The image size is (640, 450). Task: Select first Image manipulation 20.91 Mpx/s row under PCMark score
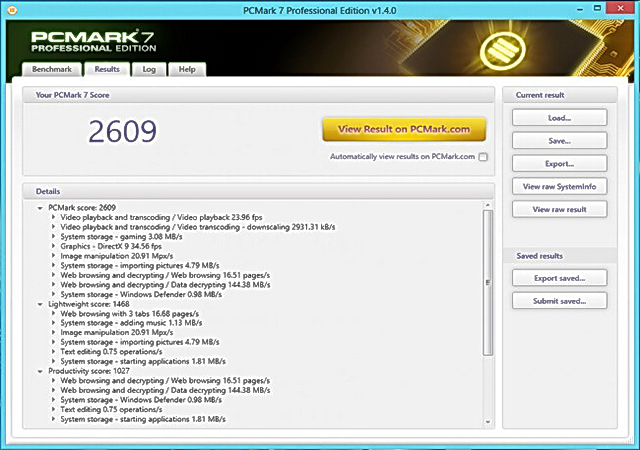117,256
